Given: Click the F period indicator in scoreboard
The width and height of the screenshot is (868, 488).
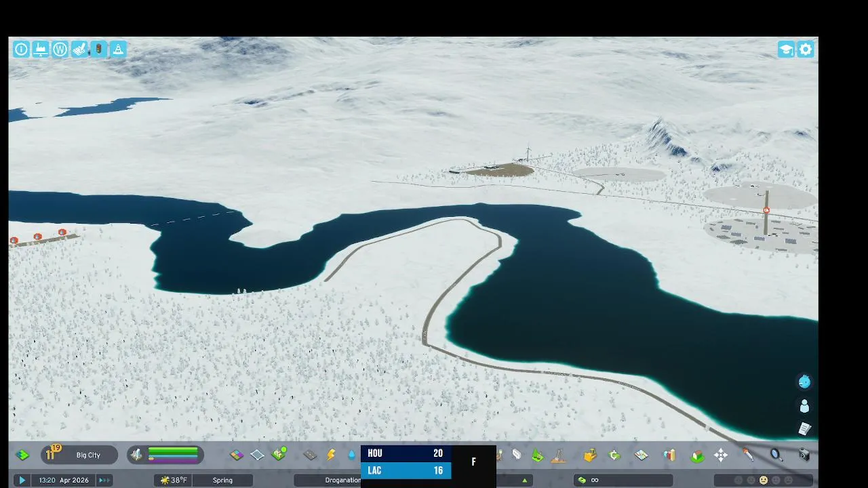Looking at the screenshot, I should point(473,462).
